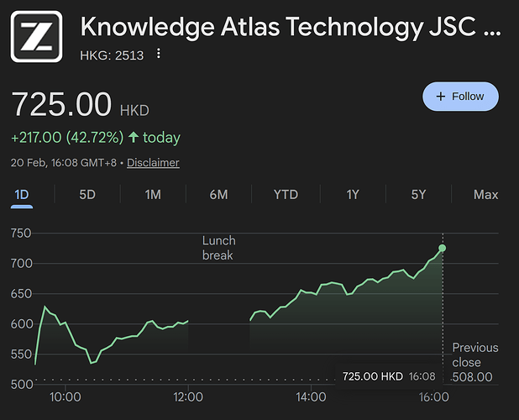Open the Disclaimer link
The width and height of the screenshot is (519, 420).
point(153,162)
